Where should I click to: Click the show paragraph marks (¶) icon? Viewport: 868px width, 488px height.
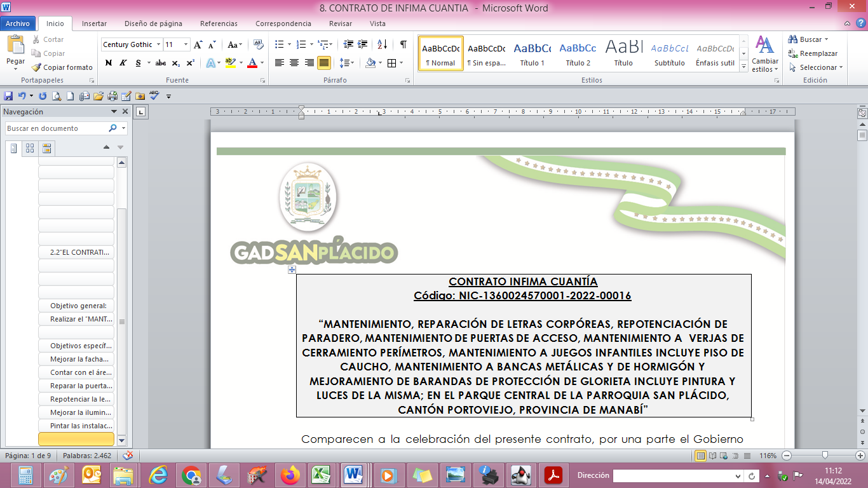click(403, 44)
